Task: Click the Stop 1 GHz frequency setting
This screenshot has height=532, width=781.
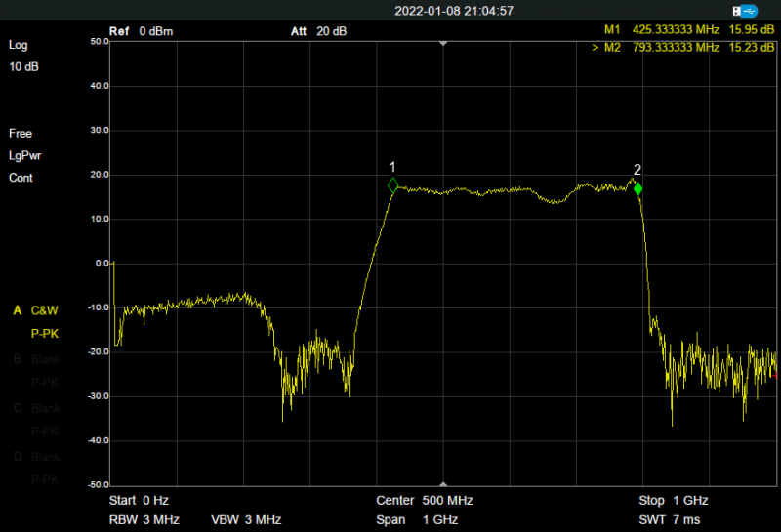Action: tap(674, 501)
